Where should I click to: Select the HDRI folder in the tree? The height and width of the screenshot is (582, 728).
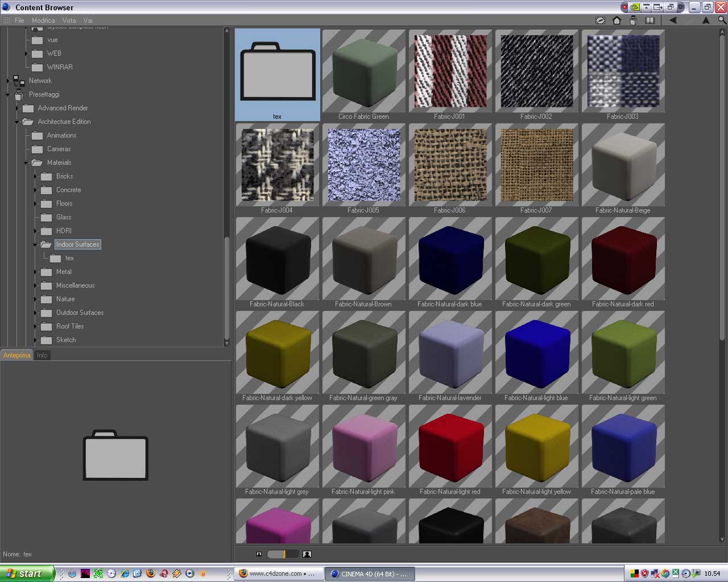[64, 231]
